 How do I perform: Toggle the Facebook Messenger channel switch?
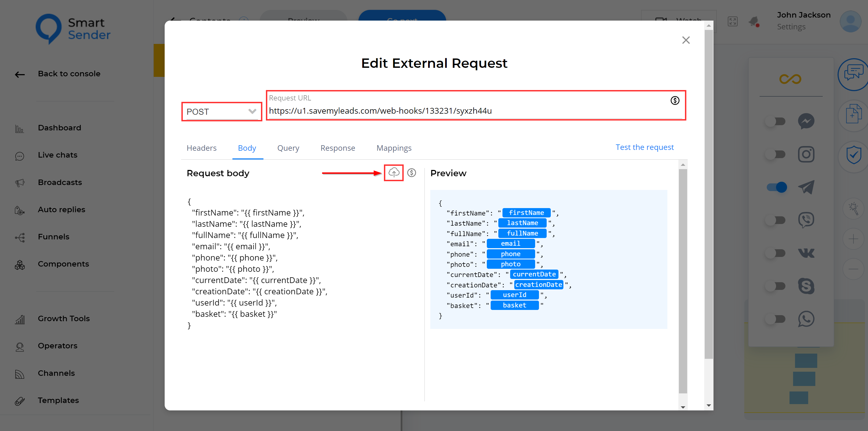point(775,121)
